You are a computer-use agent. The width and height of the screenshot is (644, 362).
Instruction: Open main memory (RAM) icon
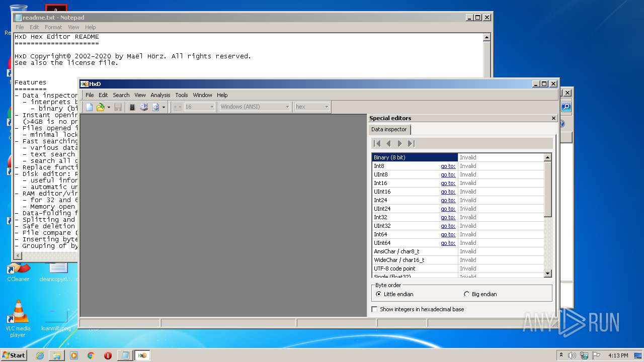coord(132,107)
